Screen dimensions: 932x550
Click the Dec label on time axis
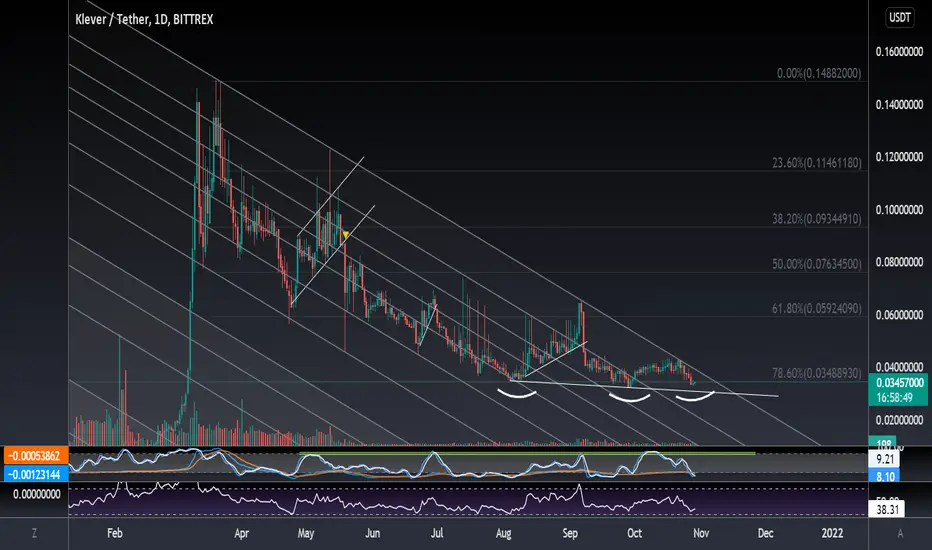[766, 533]
